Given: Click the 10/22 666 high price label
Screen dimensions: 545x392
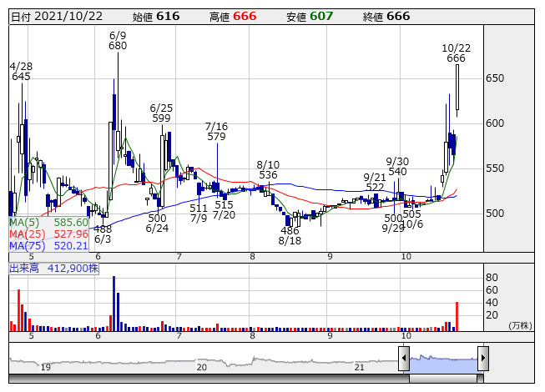Looking at the screenshot, I should 456,53.
